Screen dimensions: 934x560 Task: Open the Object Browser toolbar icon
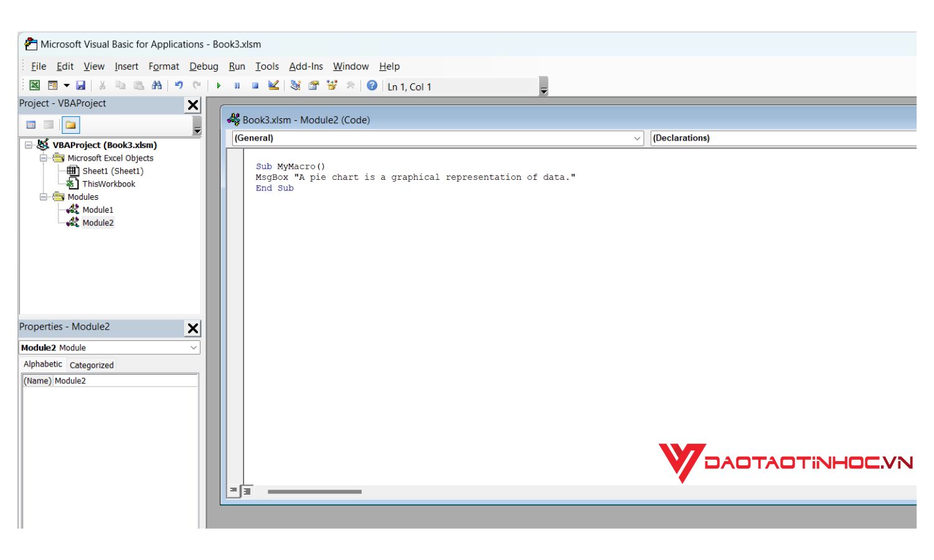(332, 85)
